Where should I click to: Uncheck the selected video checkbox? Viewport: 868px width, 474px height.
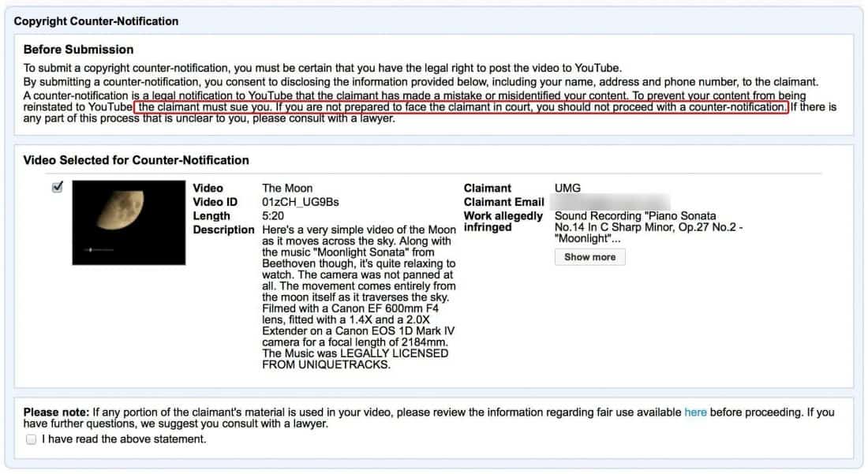coord(57,187)
